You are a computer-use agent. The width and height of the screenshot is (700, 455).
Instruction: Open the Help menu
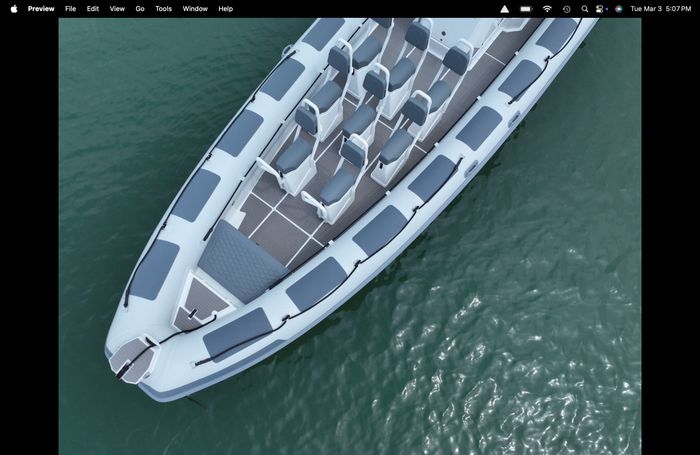(x=226, y=9)
